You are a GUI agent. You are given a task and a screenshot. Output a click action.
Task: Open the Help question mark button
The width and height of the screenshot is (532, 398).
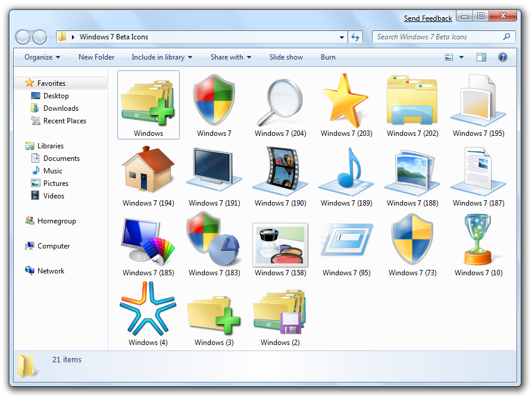coord(502,57)
